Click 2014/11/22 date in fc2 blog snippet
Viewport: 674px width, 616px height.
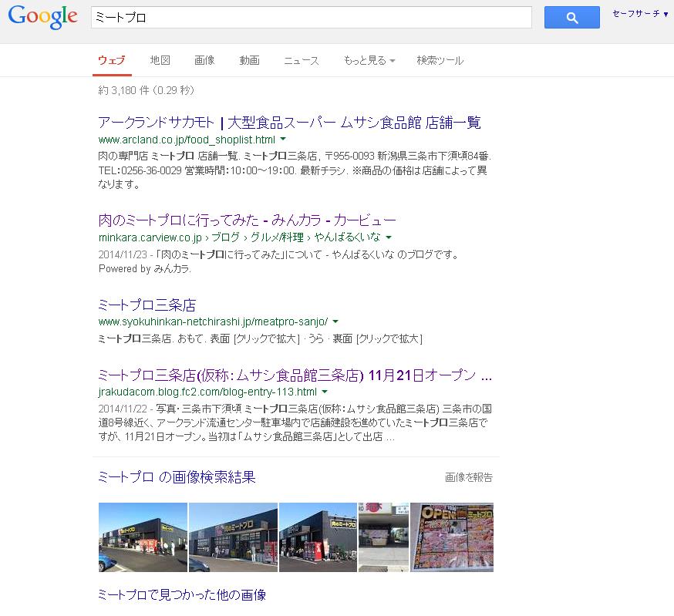(123, 409)
